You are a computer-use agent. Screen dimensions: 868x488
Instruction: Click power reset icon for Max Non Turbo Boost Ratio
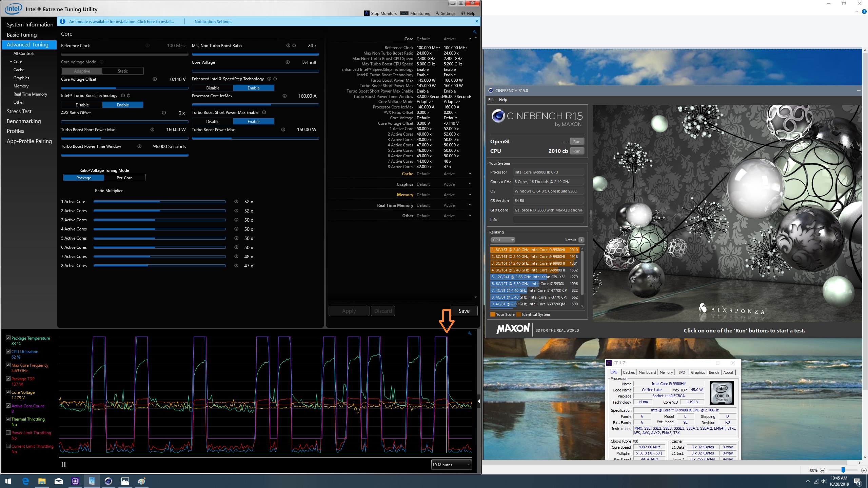(x=294, y=45)
